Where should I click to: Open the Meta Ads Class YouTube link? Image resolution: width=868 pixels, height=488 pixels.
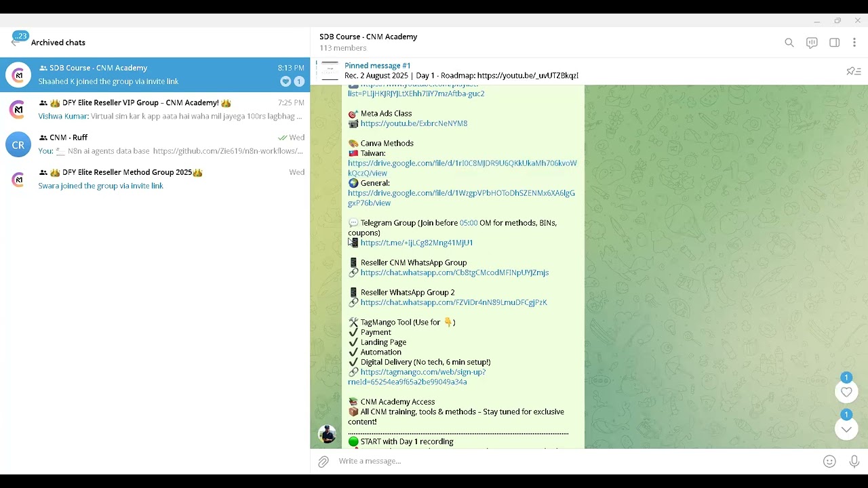coord(414,123)
